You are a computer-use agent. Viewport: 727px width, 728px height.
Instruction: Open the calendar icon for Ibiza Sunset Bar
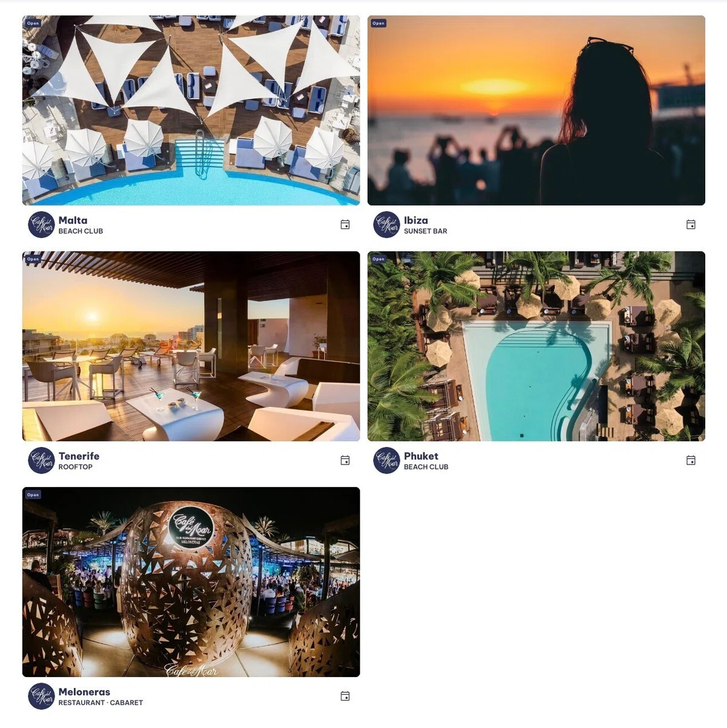(691, 225)
